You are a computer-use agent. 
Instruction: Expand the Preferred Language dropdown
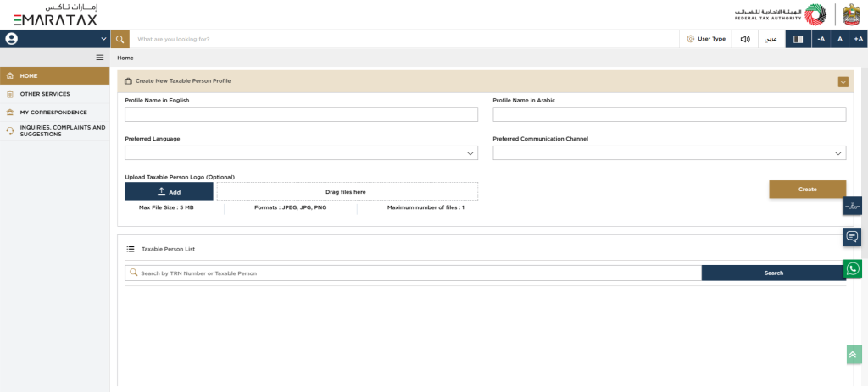pyautogui.click(x=301, y=153)
